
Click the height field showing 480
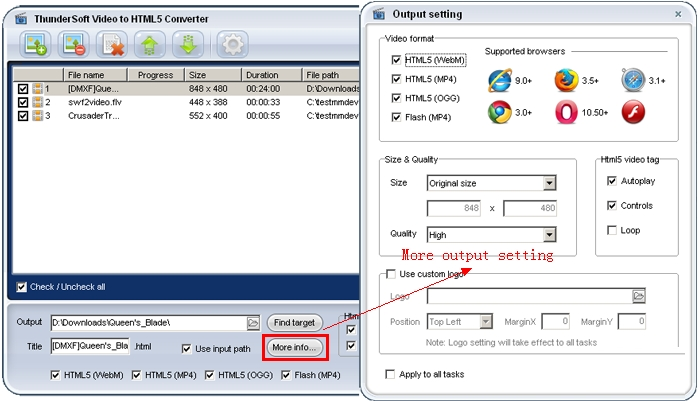(x=530, y=208)
